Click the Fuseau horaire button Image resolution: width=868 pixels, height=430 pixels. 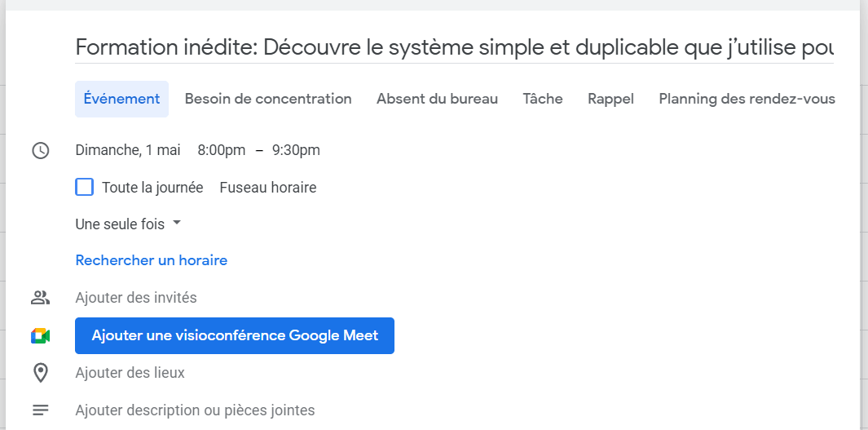pos(267,188)
